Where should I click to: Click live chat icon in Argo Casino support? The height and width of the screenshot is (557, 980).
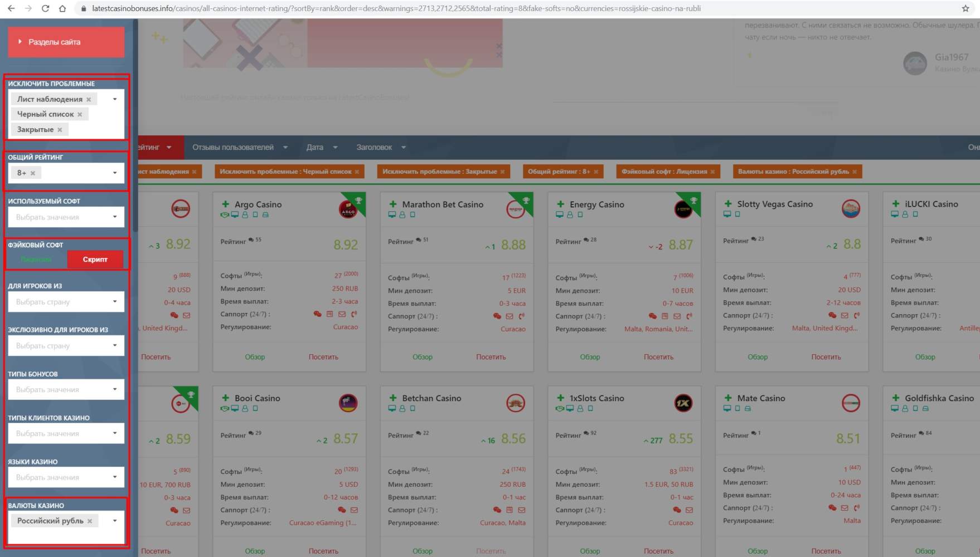[x=317, y=314]
